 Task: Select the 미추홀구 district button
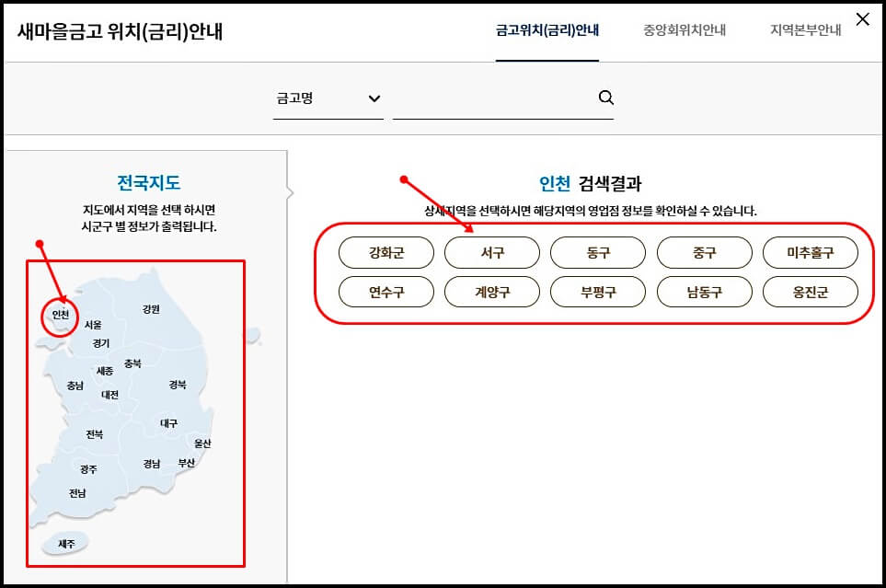point(811,252)
